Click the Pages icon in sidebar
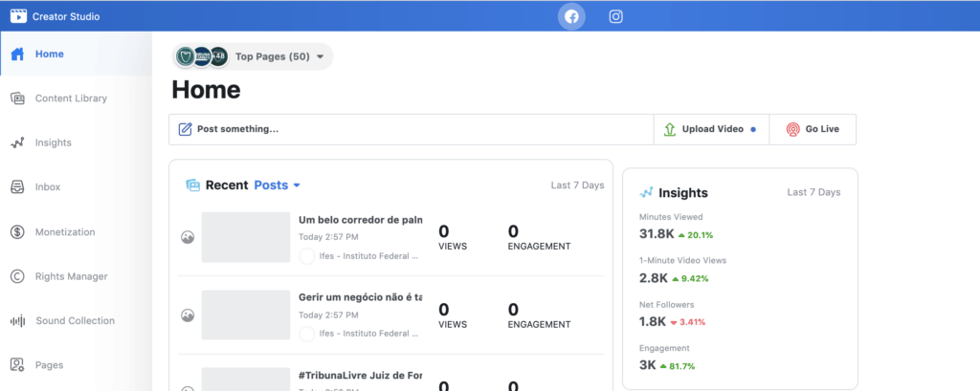The image size is (980, 391). 17,365
